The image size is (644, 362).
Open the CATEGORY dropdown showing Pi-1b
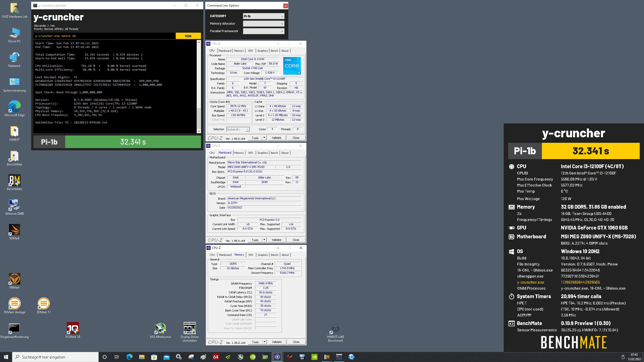264,16
